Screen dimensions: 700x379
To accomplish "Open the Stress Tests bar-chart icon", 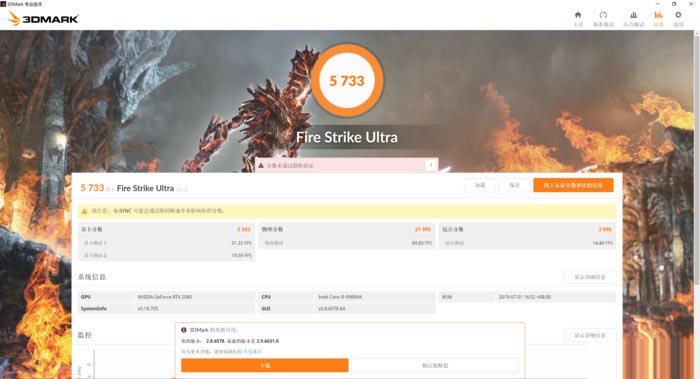I will click(x=633, y=15).
